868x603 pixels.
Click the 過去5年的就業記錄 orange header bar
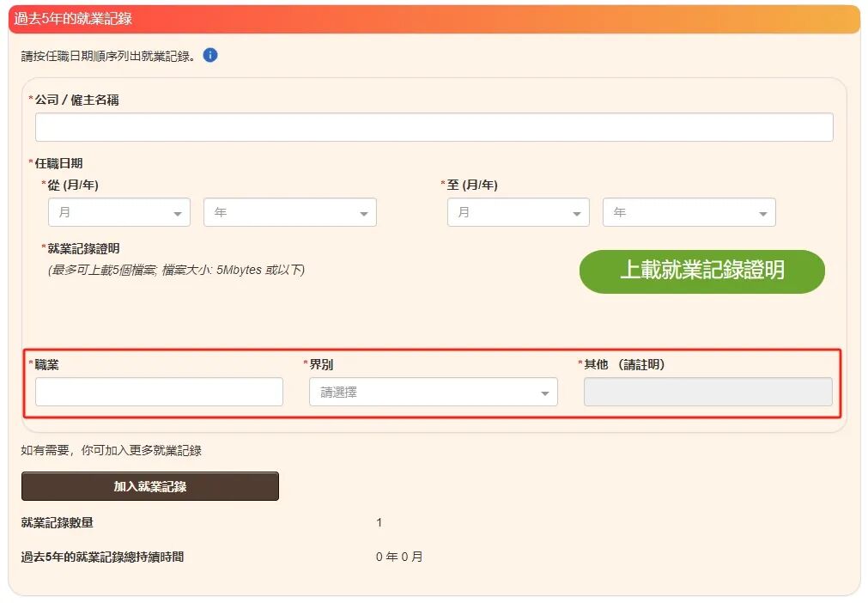[434, 18]
